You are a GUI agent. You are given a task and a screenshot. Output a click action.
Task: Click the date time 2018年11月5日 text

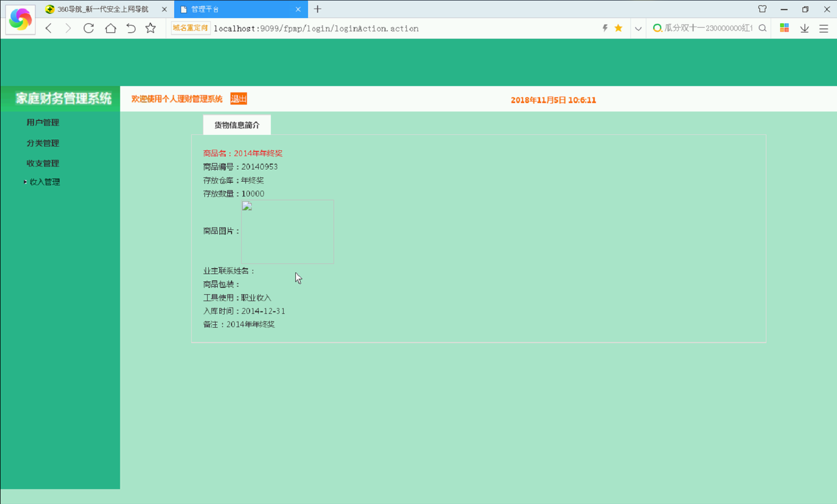pos(553,100)
